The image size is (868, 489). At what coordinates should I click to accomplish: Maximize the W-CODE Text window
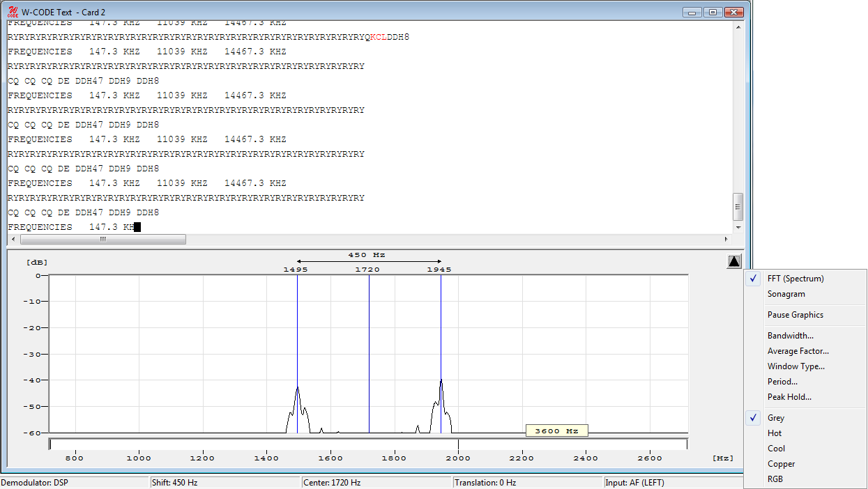713,12
